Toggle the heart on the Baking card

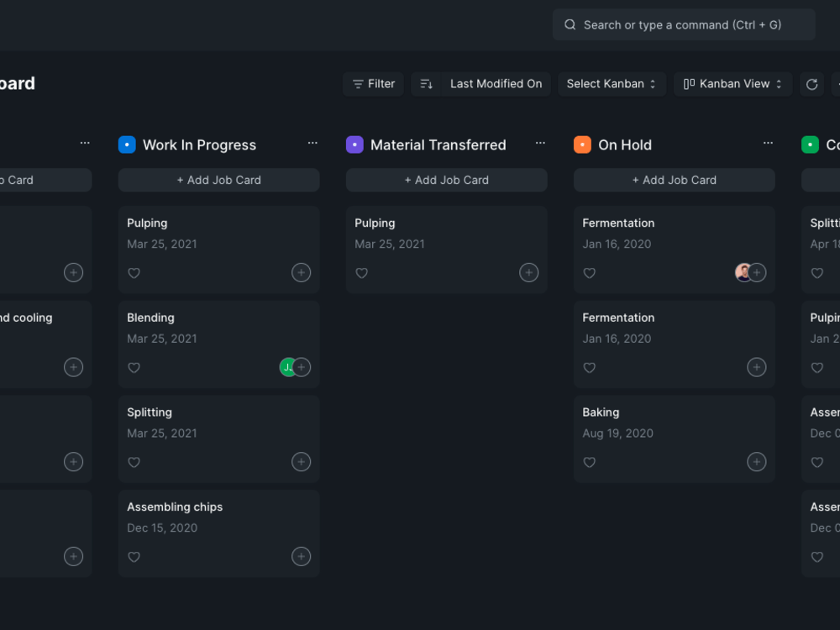pos(589,461)
